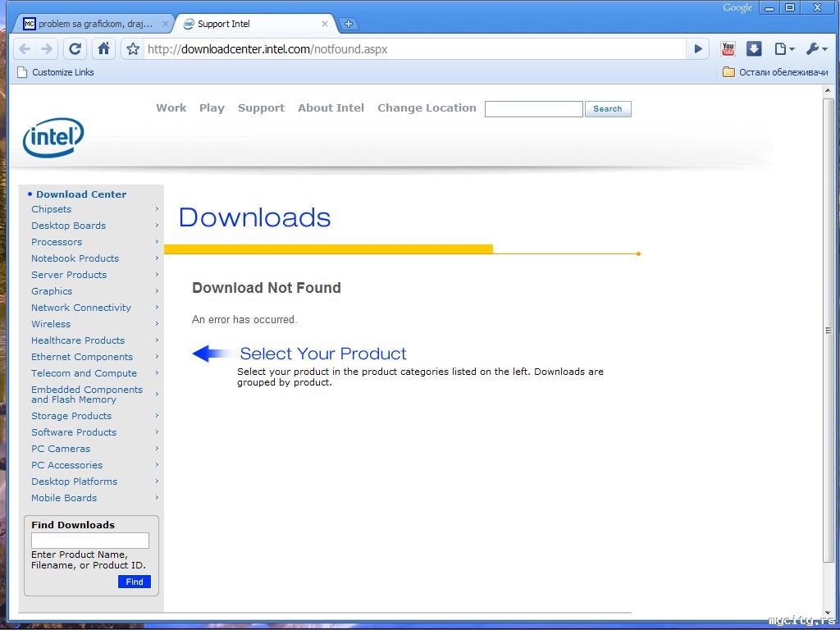
Task: Open the Software Products category
Action: click(x=74, y=432)
